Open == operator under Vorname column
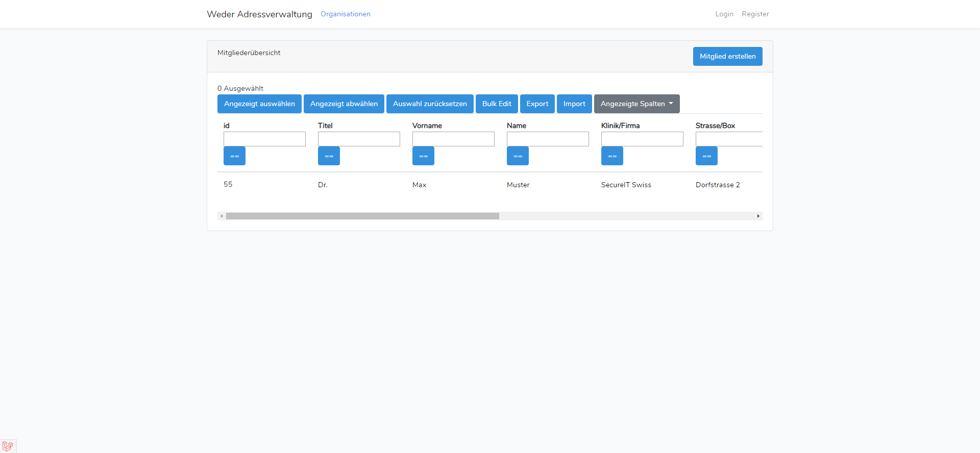This screenshot has height=453, width=980. coord(423,156)
